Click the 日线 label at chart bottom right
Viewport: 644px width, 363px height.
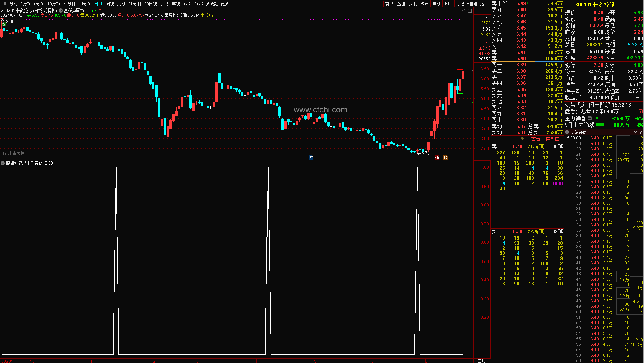481,361
